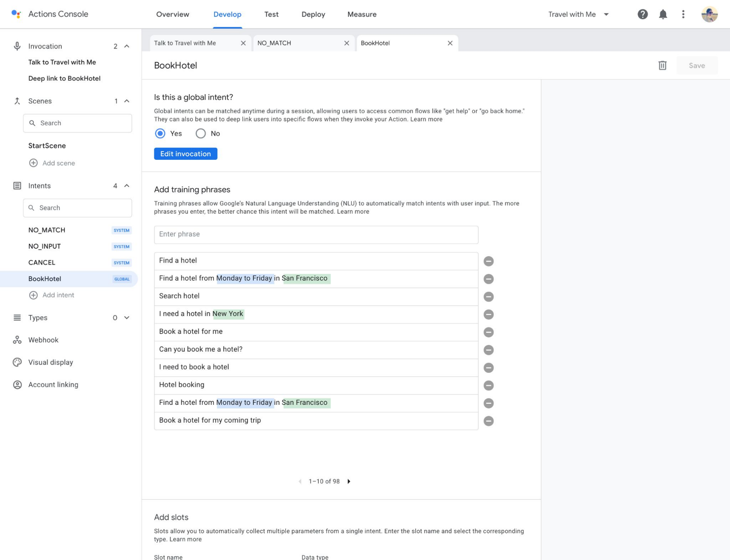Go to next page of training phrases
The width and height of the screenshot is (730, 560).
pos(349,481)
